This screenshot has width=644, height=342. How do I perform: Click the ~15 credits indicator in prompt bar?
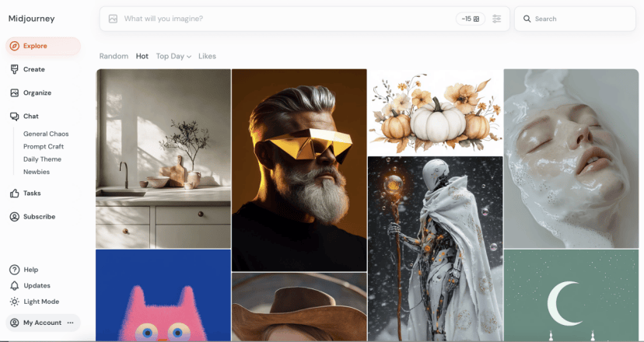pyautogui.click(x=470, y=19)
